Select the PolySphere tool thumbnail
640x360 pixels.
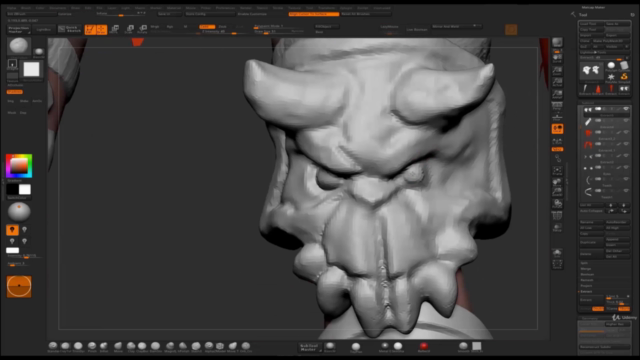click(x=611, y=66)
